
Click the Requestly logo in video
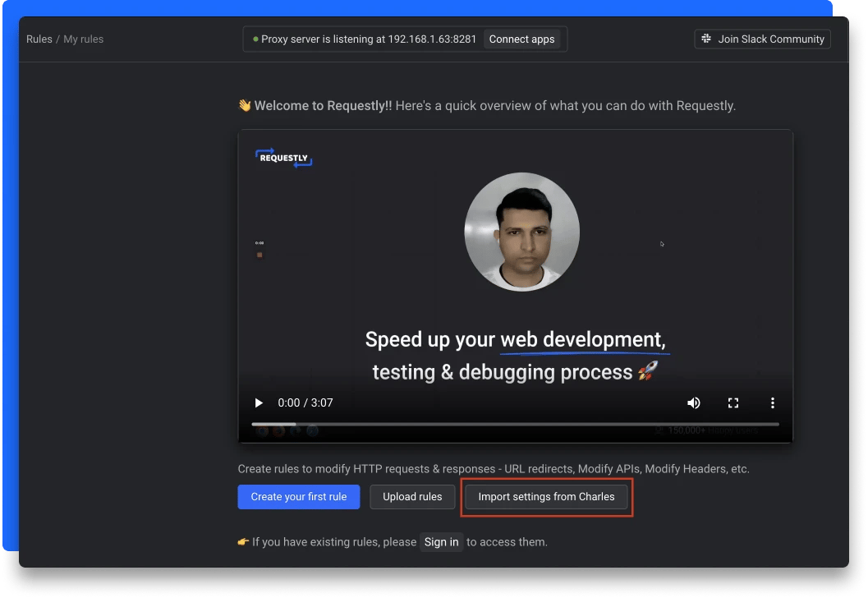click(283, 158)
